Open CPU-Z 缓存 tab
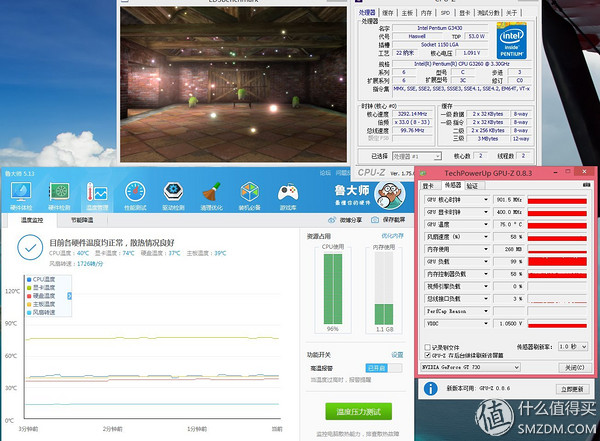600x441 pixels. (x=388, y=13)
